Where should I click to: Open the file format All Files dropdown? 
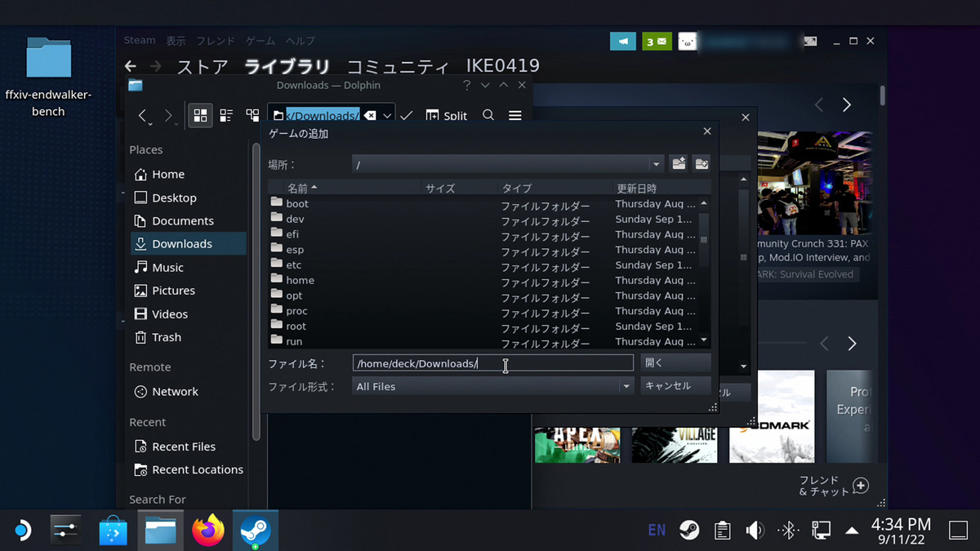click(626, 386)
